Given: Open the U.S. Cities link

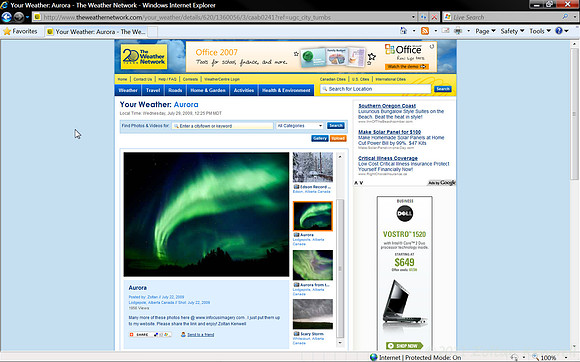Looking at the screenshot, I should click(360, 79).
